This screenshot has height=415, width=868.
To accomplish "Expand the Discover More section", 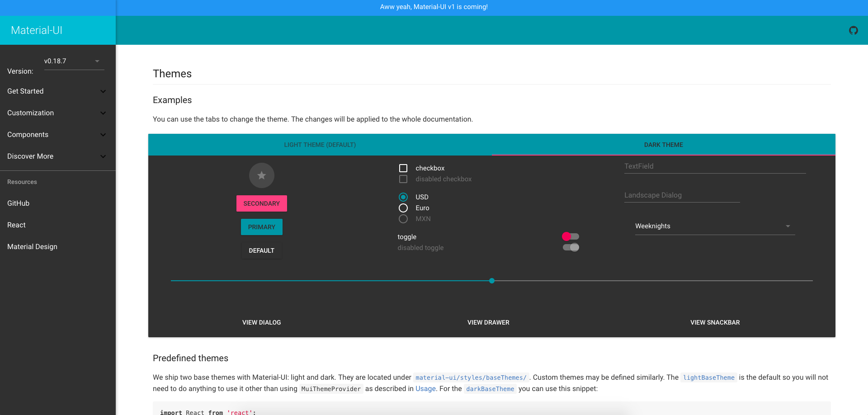I will click(x=58, y=156).
